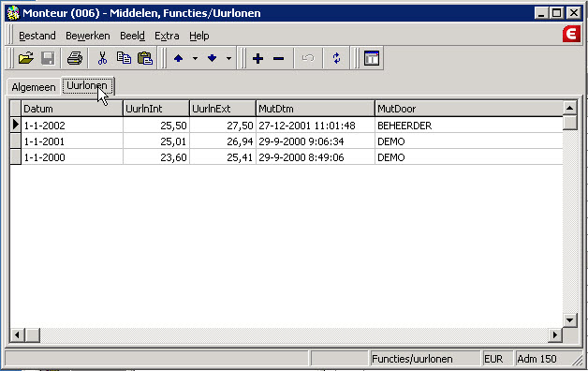Click the copy documents icon
The image size is (588, 371).
124,58
